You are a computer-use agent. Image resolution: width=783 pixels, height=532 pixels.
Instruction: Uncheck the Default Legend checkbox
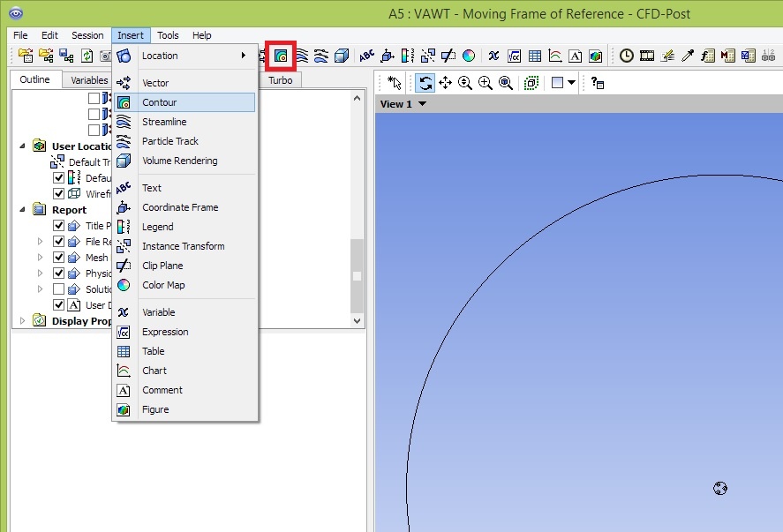(x=58, y=177)
